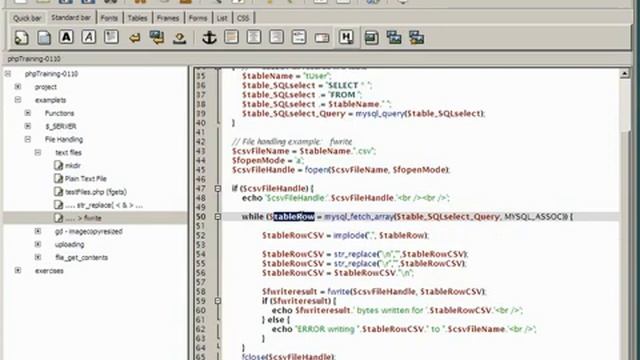Click the Insert image icon
The width and height of the screenshot is (640, 360).
coord(371,38)
